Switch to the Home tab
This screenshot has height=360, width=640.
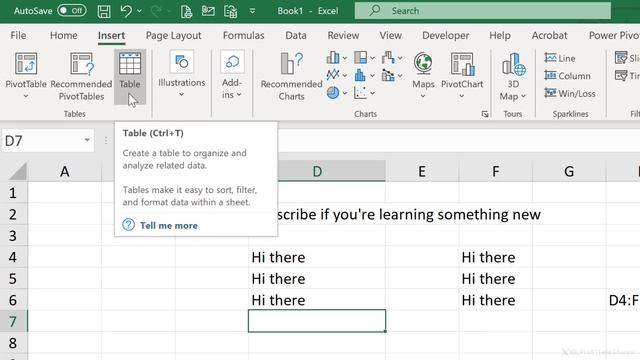coord(64,36)
